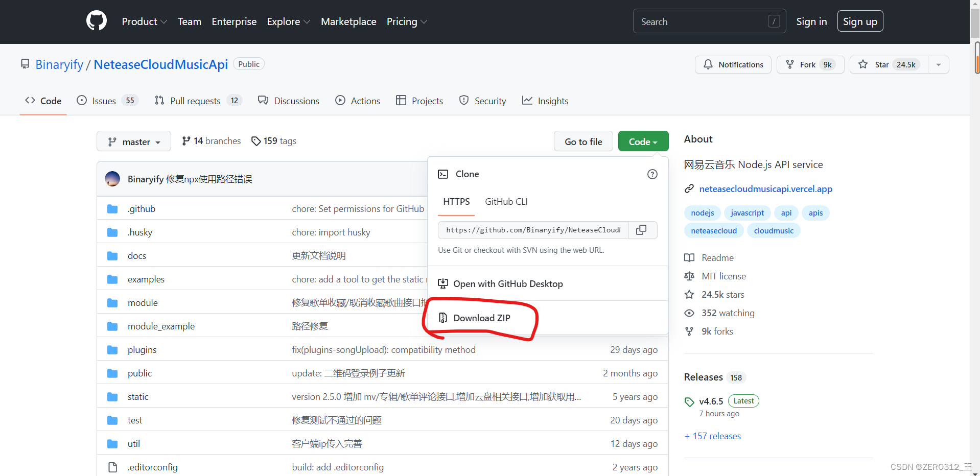Choose Open with GitHub Desktop
980x476 pixels.
click(501, 284)
